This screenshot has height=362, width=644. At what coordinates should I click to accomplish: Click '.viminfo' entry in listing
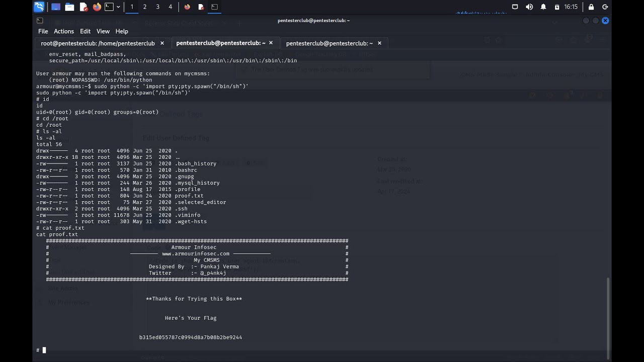[x=188, y=215]
